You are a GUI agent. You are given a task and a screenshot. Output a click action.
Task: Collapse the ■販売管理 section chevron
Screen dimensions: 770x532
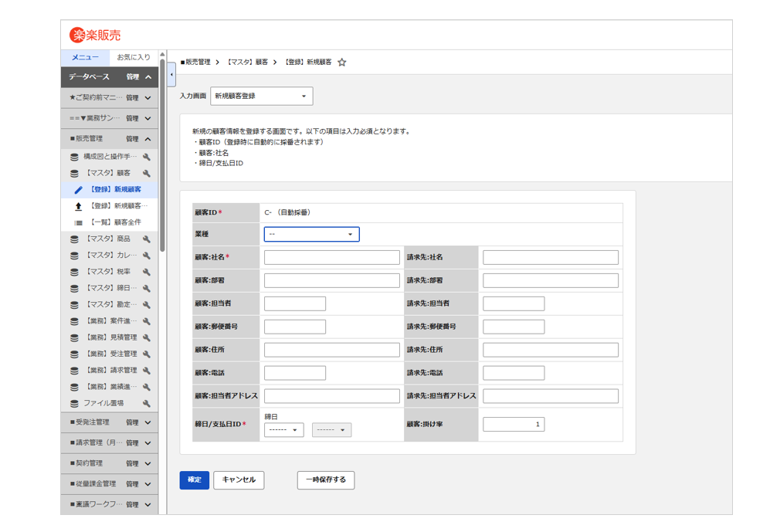[x=148, y=140]
